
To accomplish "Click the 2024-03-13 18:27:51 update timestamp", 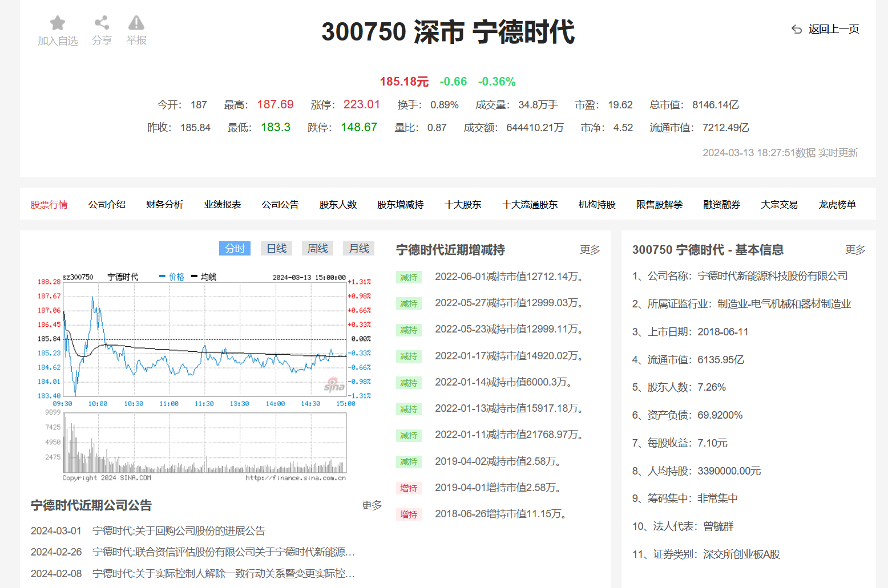I will [781, 153].
